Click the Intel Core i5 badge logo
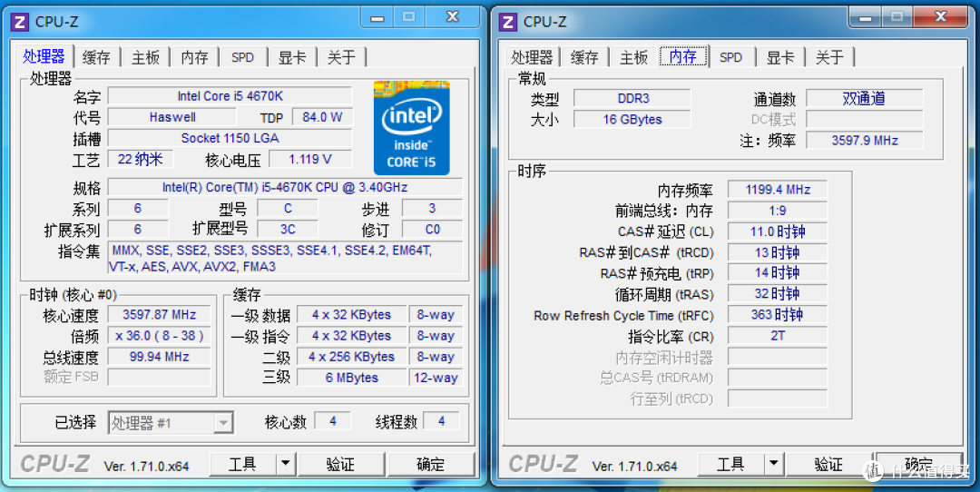980x492 pixels. (x=411, y=127)
